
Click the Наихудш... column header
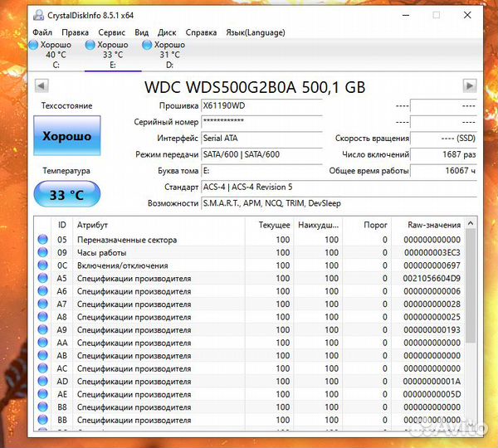(318, 225)
